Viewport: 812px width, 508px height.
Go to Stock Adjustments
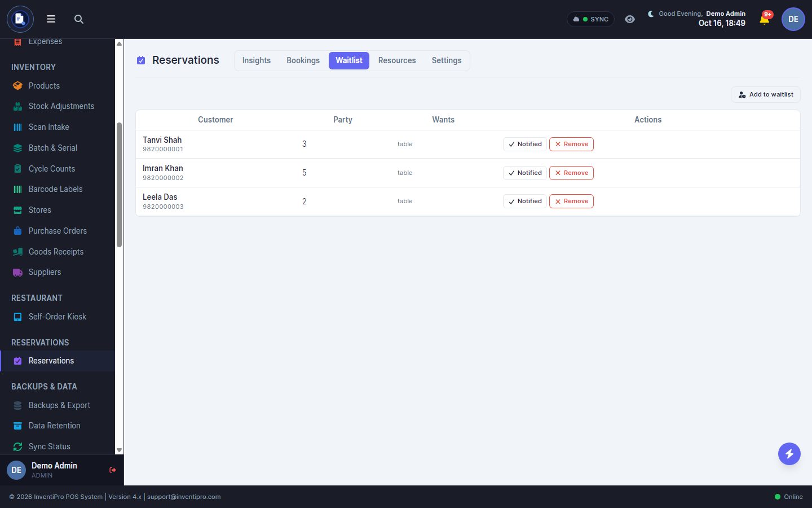[58, 106]
